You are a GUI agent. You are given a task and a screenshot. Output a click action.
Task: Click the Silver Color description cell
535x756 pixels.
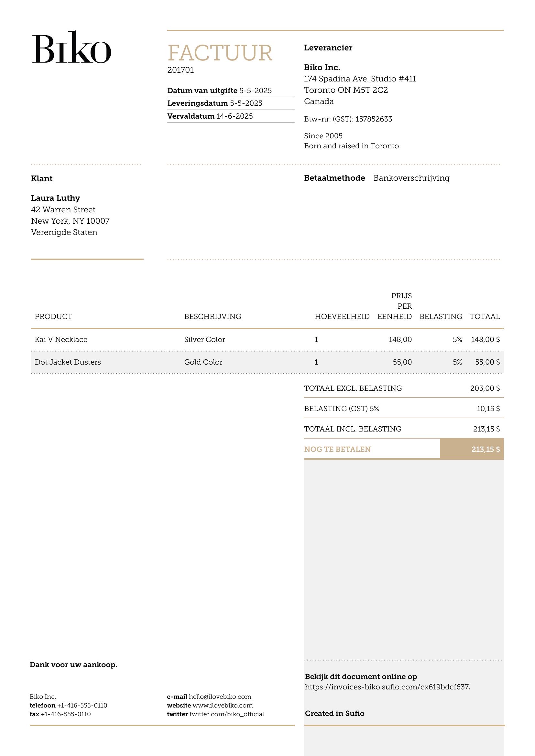tap(204, 339)
